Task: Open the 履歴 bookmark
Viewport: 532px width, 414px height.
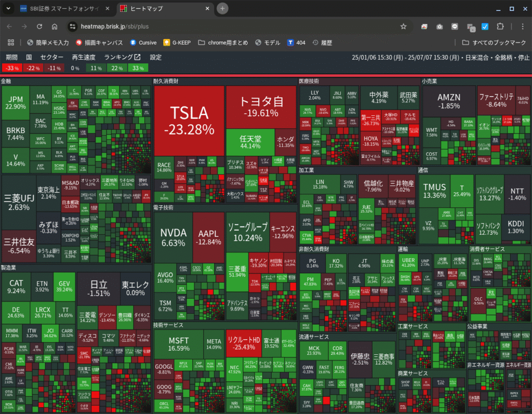Action: click(x=322, y=43)
